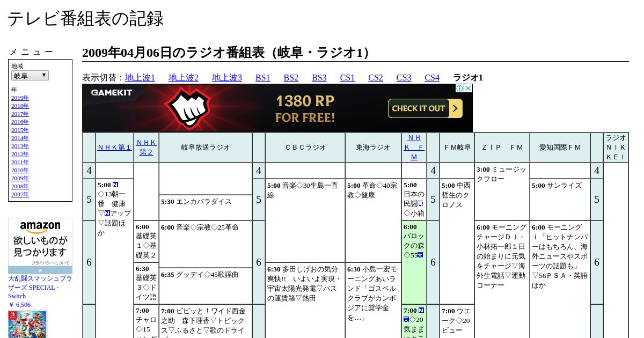Switch to the BS3 listing
The height and width of the screenshot is (338, 644).
(x=319, y=78)
